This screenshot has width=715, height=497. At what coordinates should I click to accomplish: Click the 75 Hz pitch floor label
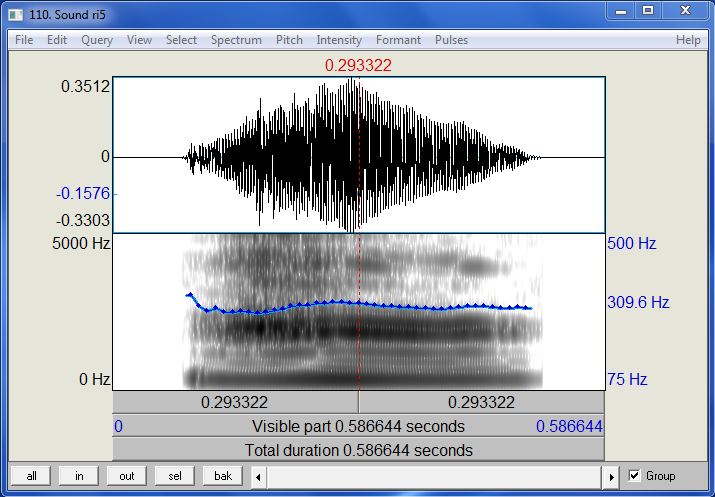[627, 379]
